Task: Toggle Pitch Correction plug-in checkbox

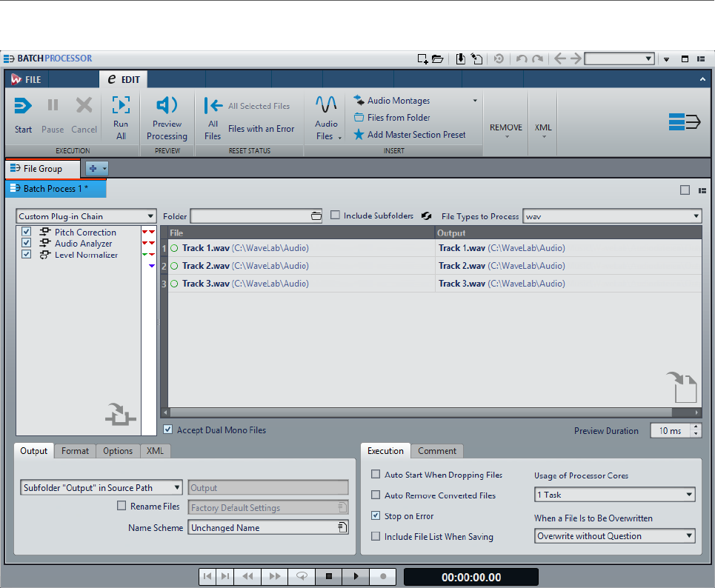Action: pos(27,232)
